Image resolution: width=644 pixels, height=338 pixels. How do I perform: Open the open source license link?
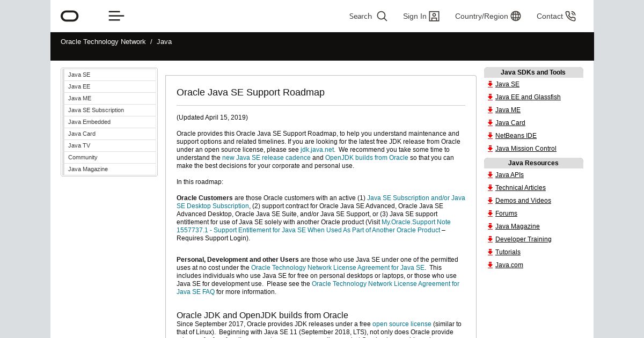pos(402,324)
